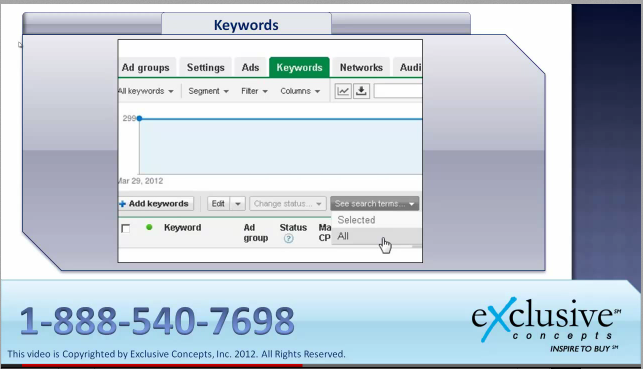
Task: Expand the Segment dropdown
Action: pos(208,91)
